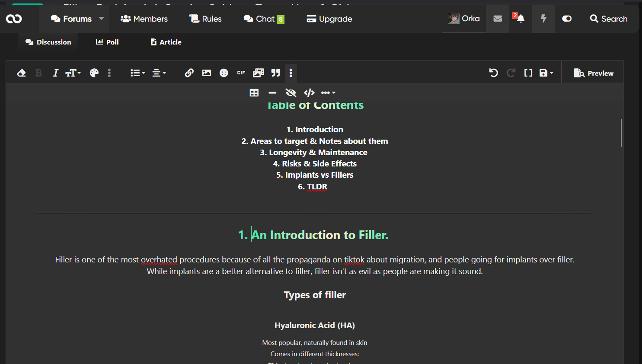Image resolution: width=642 pixels, height=364 pixels.
Task: Insert an image using the picture icon
Action: pyautogui.click(x=207, y=73)
